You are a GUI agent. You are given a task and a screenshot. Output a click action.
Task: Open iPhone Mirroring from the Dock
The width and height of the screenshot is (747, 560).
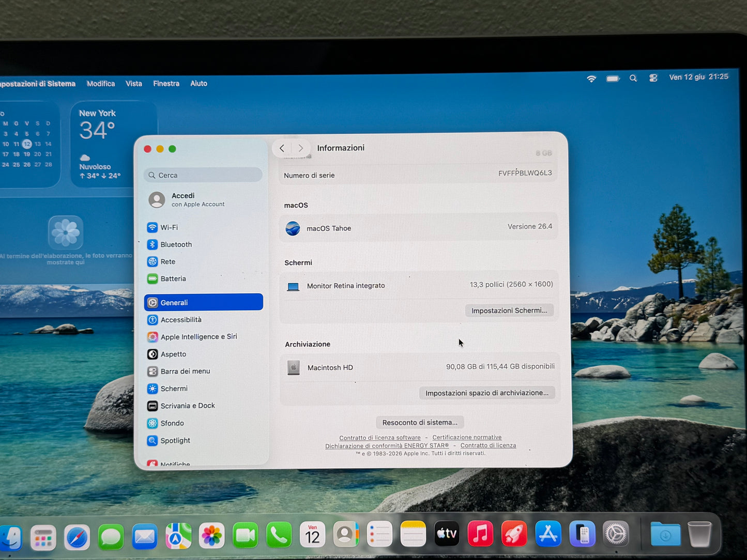[x=582, y=534]
